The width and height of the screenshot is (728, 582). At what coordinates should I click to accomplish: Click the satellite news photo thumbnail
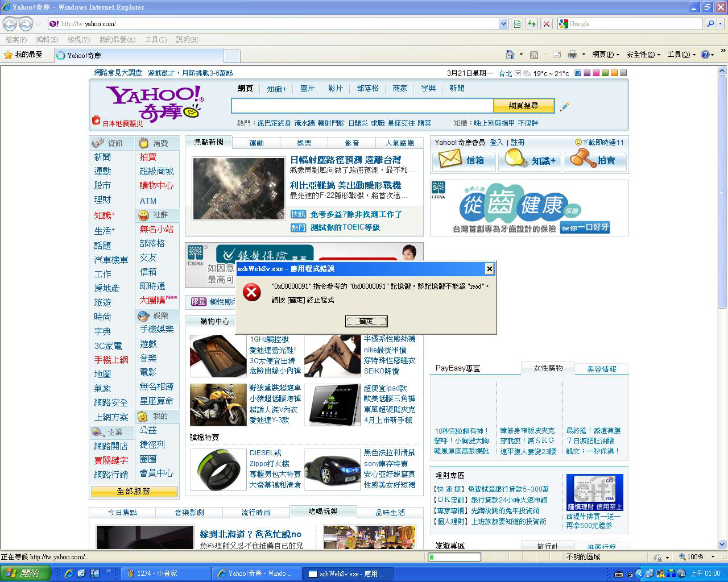coord(238,189)
